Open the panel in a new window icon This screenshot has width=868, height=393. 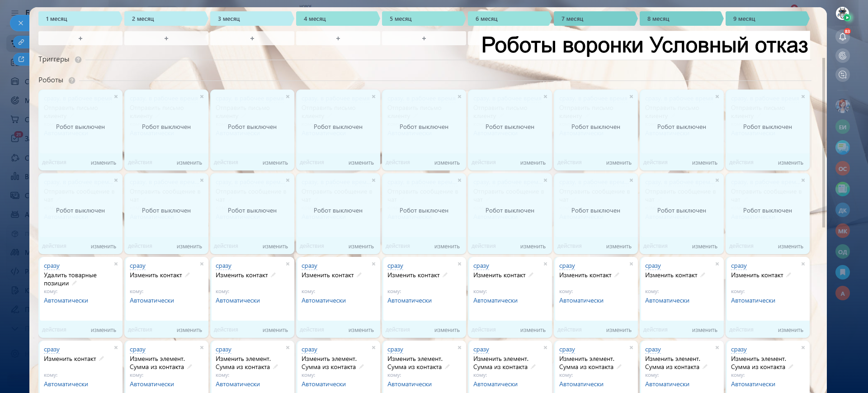click(21, 59)
